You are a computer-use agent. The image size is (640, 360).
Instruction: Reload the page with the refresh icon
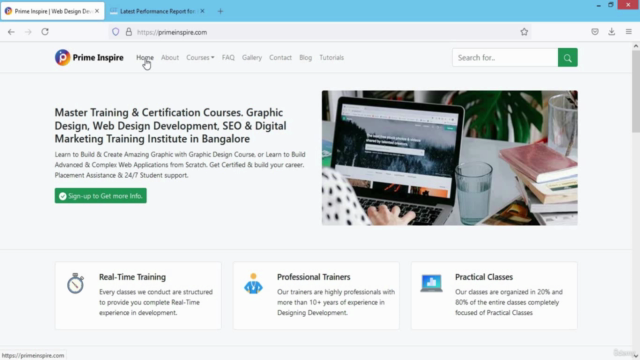coord(45,32)
